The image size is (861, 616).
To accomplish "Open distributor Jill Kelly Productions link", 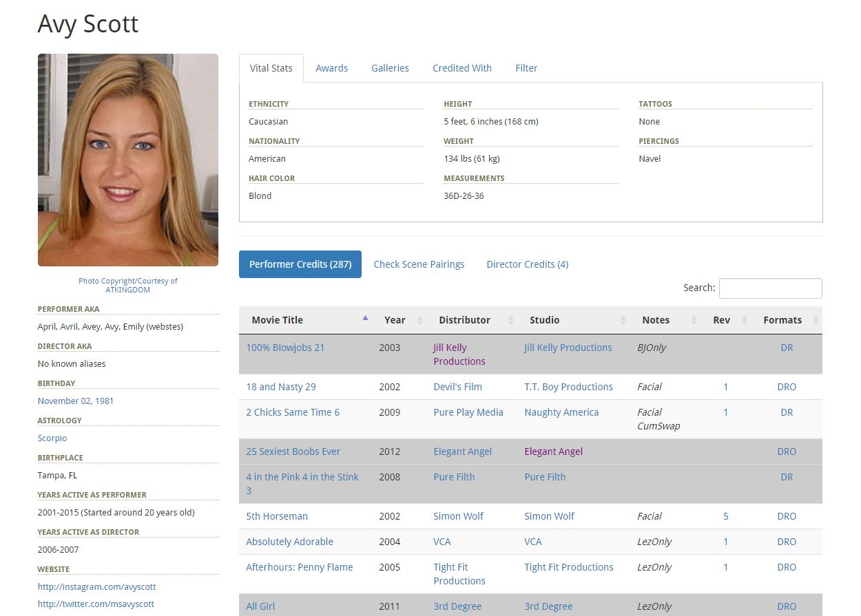I will tap(459, 354).
